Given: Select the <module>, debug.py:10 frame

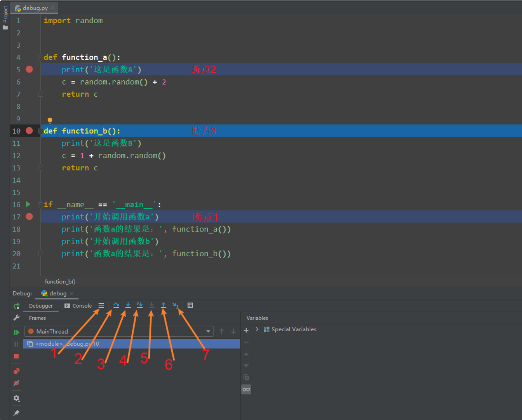Looking at the screenshot, I should 132,344.
